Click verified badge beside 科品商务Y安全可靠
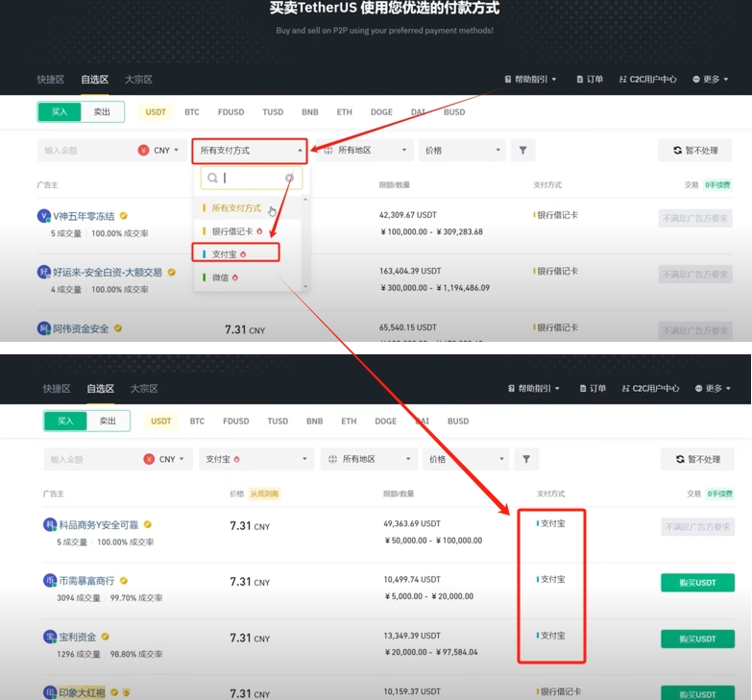 (x=148, y=524)
